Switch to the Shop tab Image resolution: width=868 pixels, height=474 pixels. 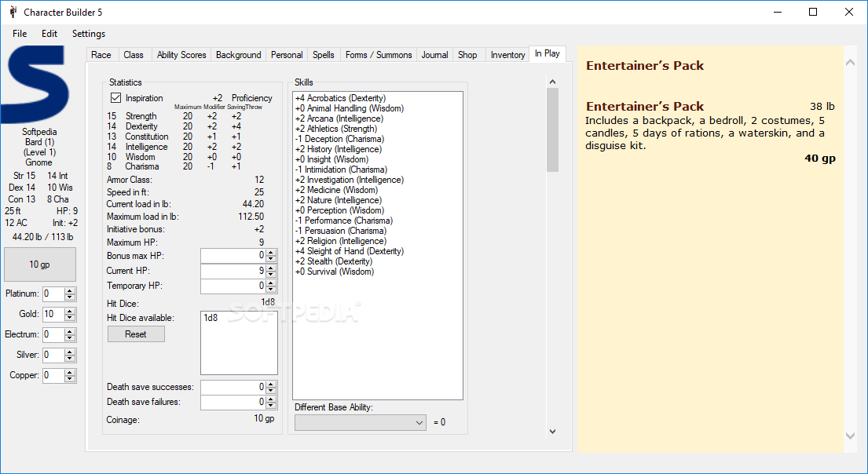click(467, 55)
